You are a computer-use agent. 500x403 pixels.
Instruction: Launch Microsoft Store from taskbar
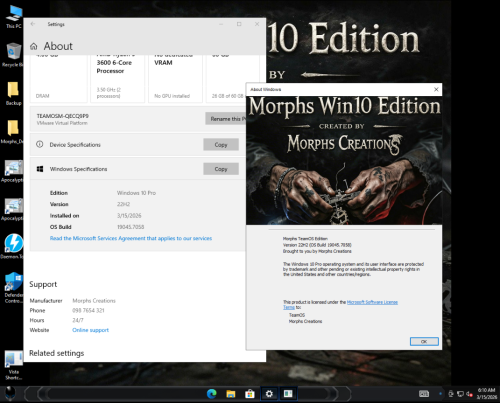pos(250,394)
